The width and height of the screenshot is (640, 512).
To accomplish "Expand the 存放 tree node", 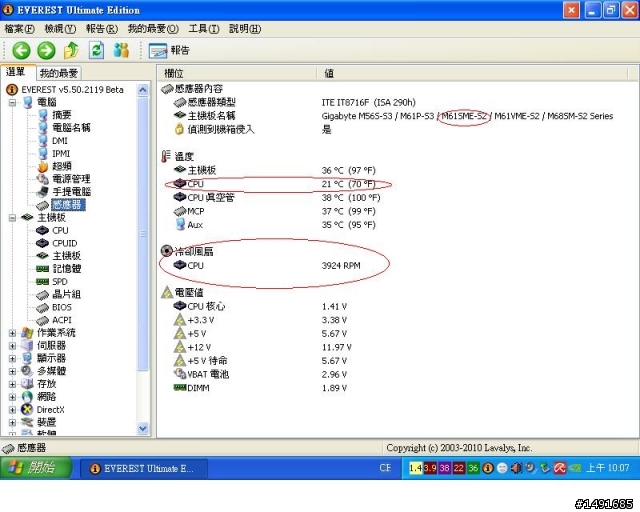I will pyautogui.click(x=12, y=384).
